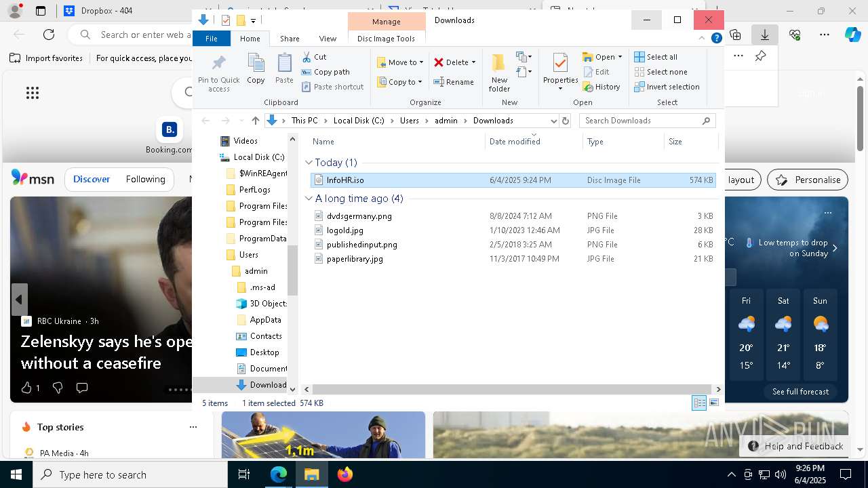Click History in Open group
This screenshot has height=488, width=868.
pyautogui.click(x=601, y=87)
